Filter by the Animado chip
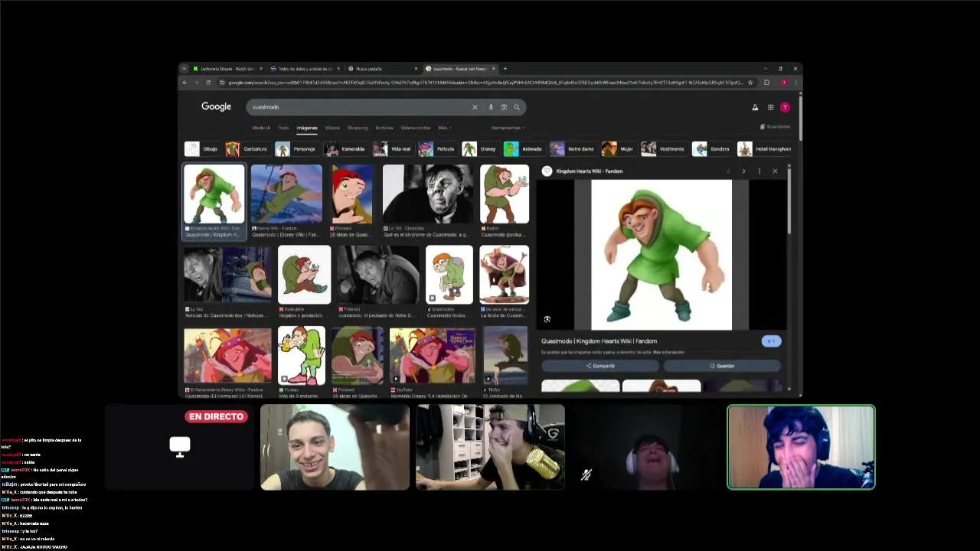This screenshot has height=551, width=980. (x=524, y=149)
